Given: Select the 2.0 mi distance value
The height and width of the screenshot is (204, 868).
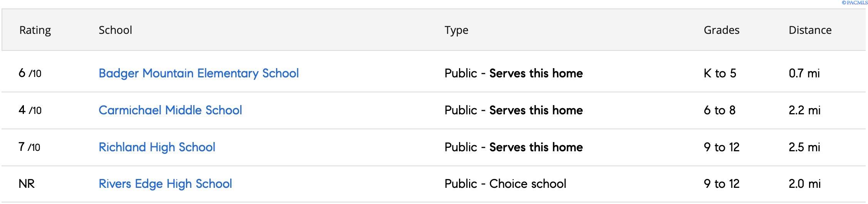Looking at the screenshot, I should [x=804, y=184].
